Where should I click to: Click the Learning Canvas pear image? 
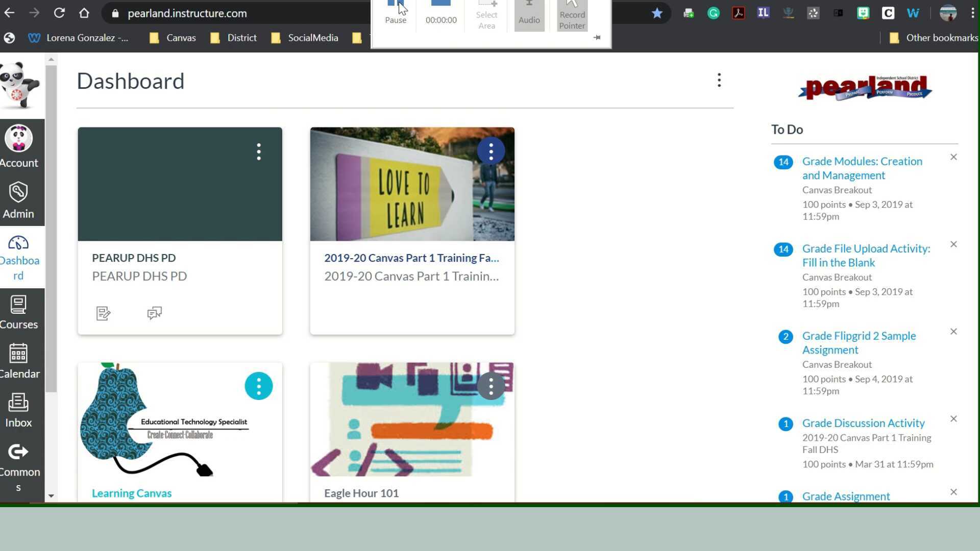[180, 419]
